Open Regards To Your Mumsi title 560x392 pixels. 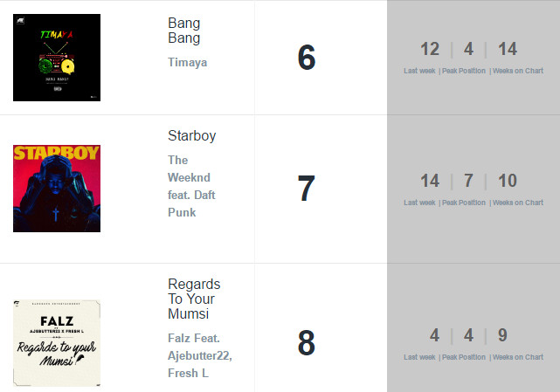pyautogui.click(x=194, y=299)
